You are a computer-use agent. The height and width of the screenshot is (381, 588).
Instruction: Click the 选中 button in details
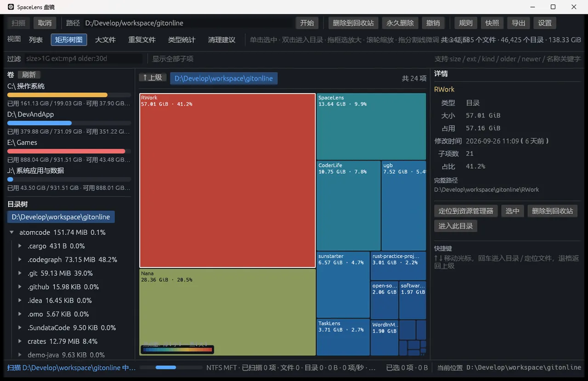512,211
